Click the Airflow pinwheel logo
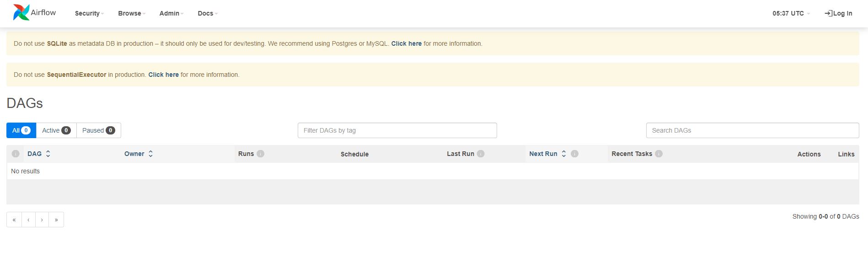 point(21,12)
